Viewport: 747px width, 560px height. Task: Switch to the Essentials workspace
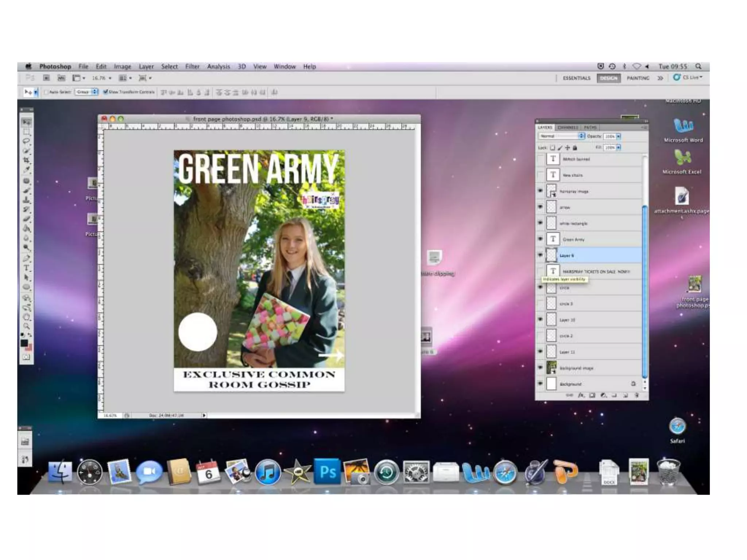click(576, 78)
